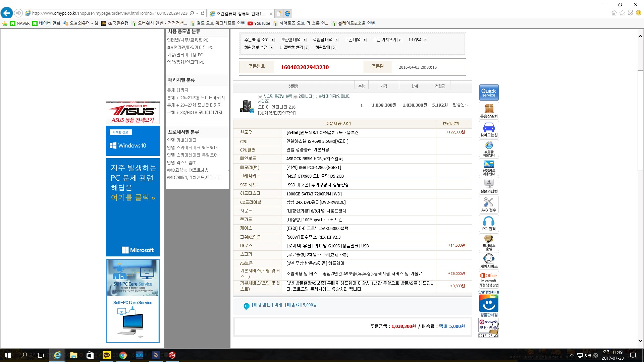Open Windows 10 자세한 정보 banner
The height and width of the screenshot is (362, 644).
[133, 141]
